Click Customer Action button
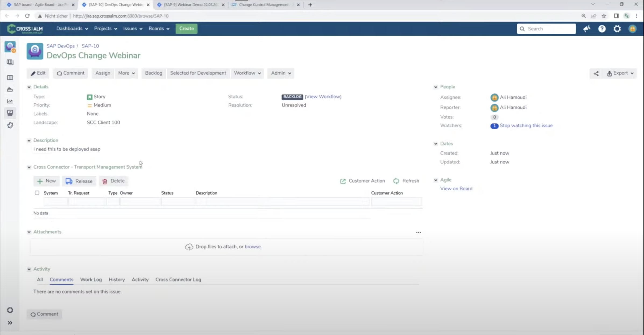This screenshot has width=644, height=335. click(362, 181)
